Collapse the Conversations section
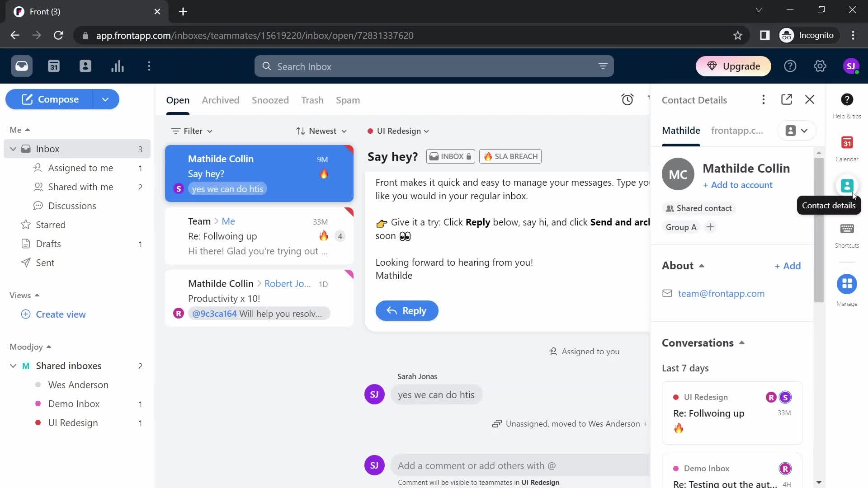The image size is (868, 488). 703,343
